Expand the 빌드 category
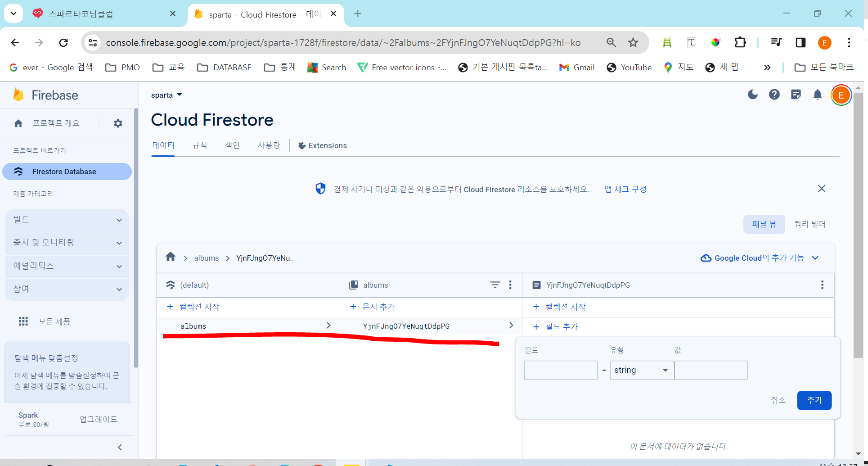This screenshot has height=466, width=868. tap(67, 220)
